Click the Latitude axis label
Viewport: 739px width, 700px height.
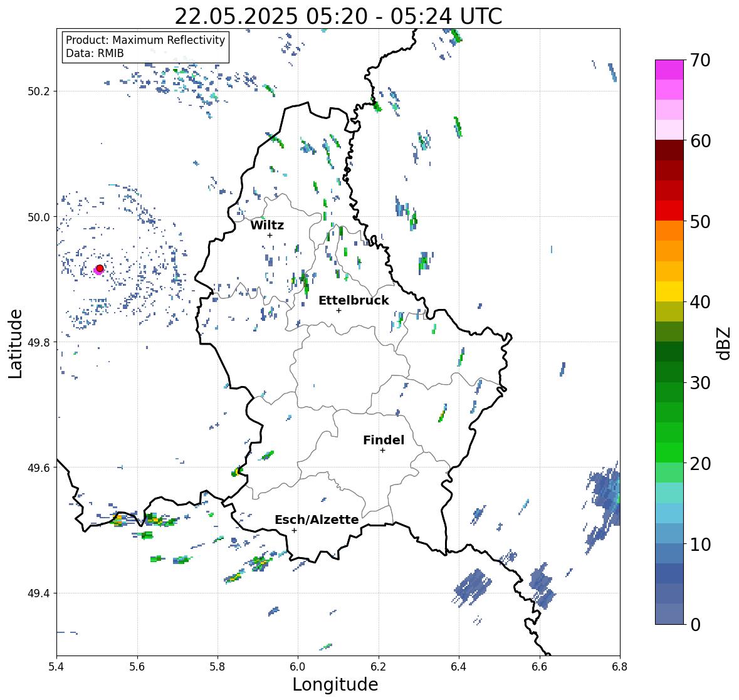(x=15, y=344)
